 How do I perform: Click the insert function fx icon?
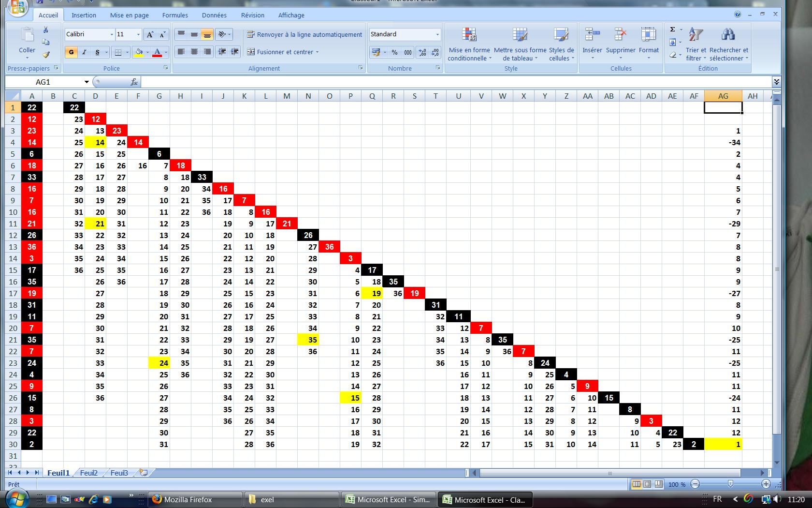(134, 82)
